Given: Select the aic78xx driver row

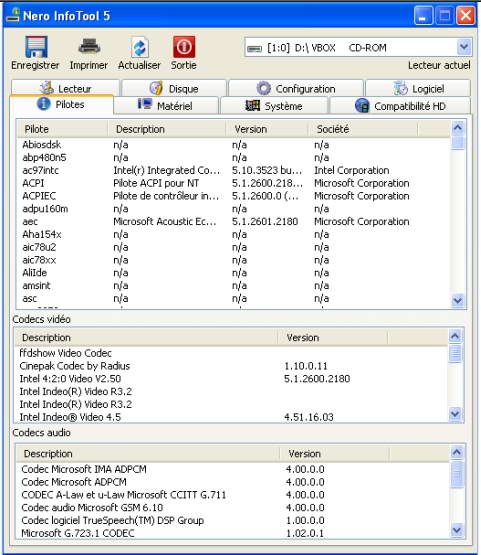Looking at the screenshot, I should [234, 260].
